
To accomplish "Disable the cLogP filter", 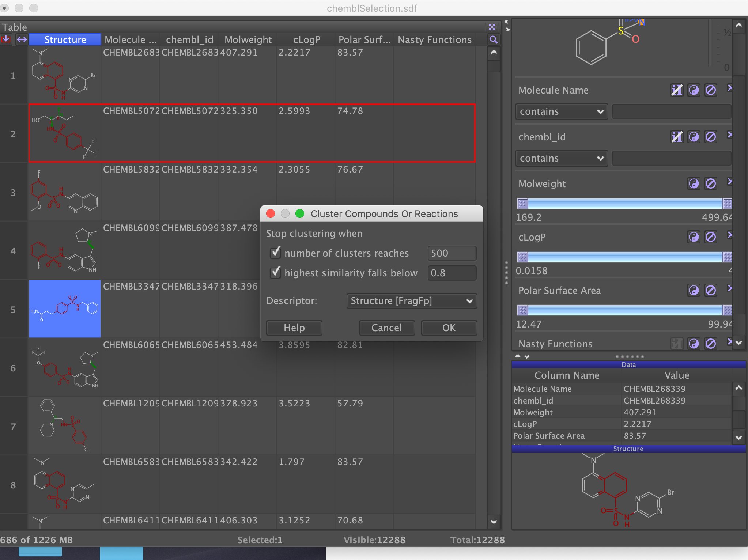I will (710, 237).
